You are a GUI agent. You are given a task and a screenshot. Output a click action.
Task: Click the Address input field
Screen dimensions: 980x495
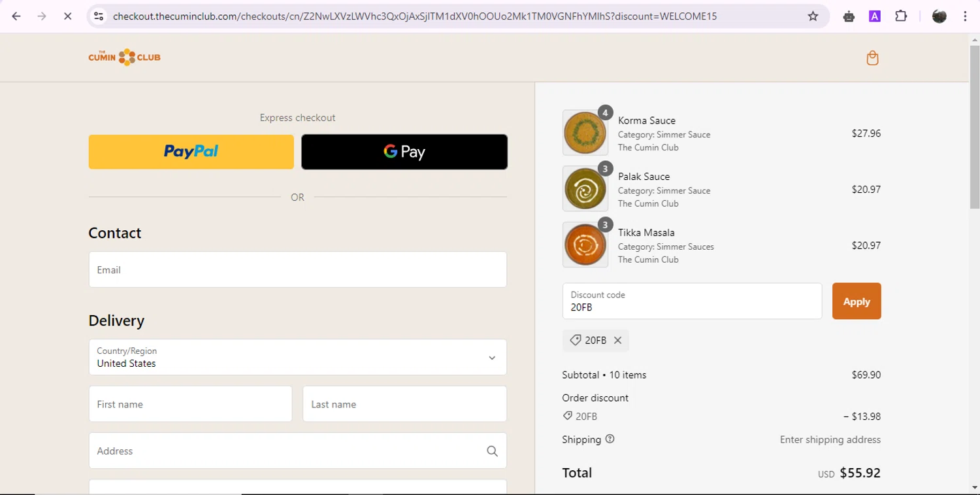click(298, 451)
